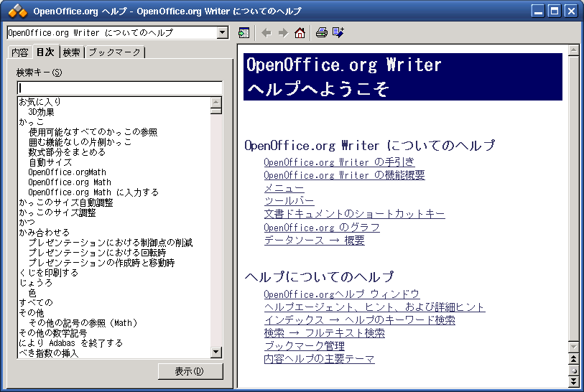Open the データソース → 概要 link
The image size is (584, 392).
point(314,240)
